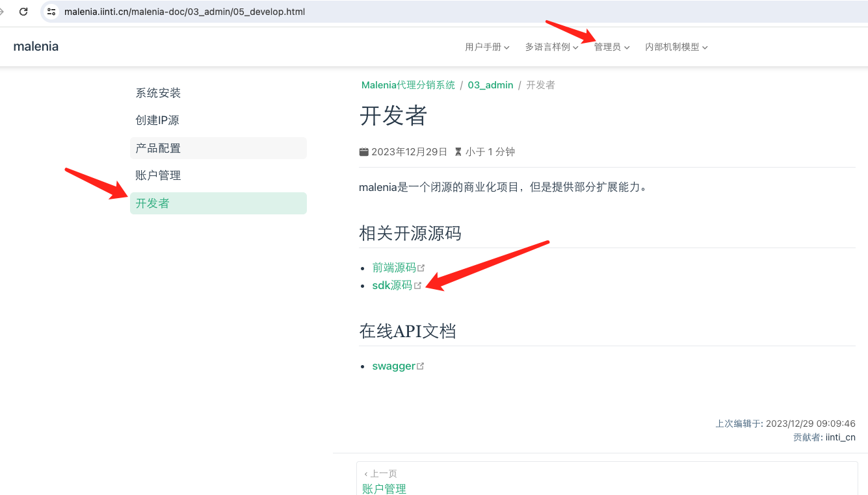Select 账户管理 in the sidebar
Image resolution: width=868 pixels, height=495 pixels.
[158, 175]
